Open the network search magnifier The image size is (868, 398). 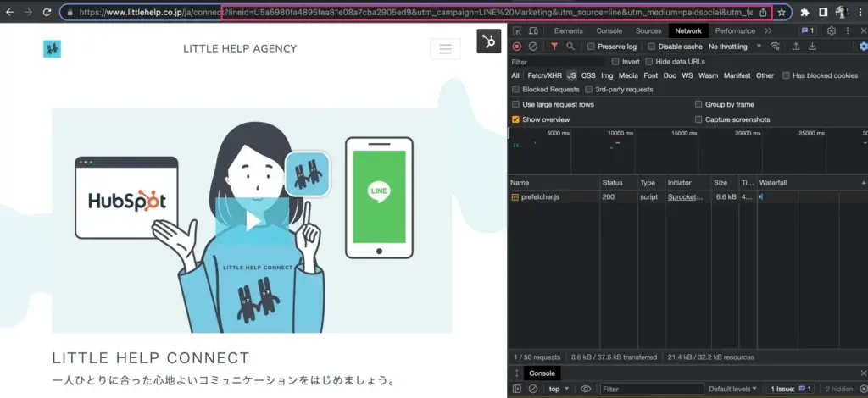click(x=570, y=47)
